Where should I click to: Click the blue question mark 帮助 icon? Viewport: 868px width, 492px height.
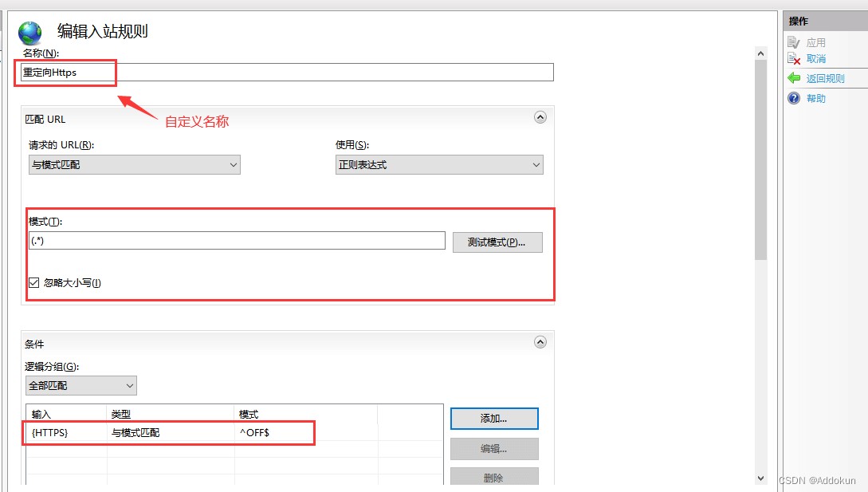tap(794, 98)
